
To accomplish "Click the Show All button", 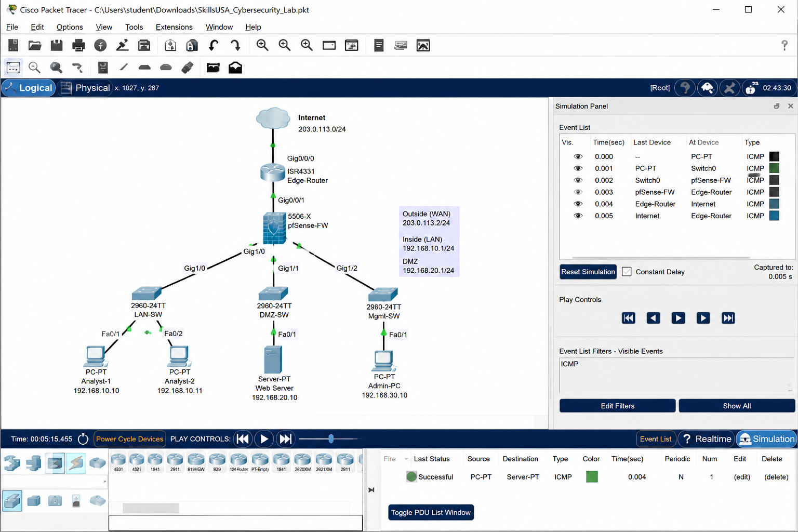I will tap(737, 406).
